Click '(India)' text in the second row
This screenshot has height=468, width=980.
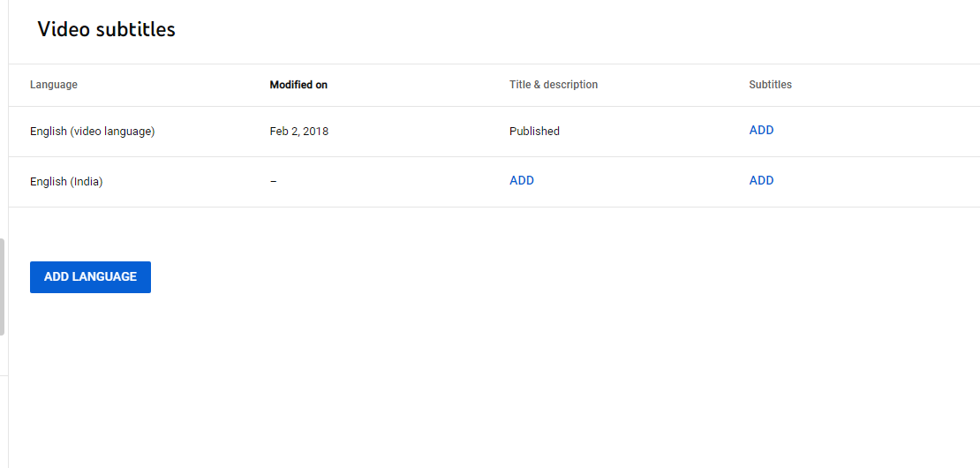click(x=87, y=182)
